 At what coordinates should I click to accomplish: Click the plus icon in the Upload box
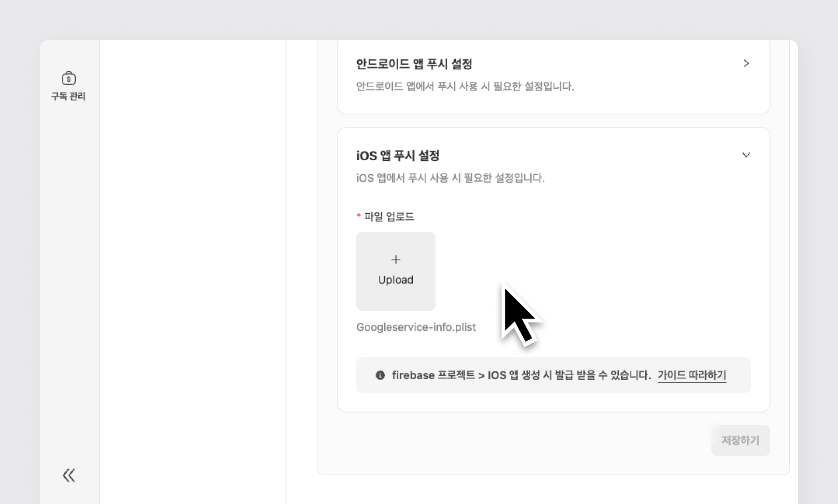coord(395,260)
